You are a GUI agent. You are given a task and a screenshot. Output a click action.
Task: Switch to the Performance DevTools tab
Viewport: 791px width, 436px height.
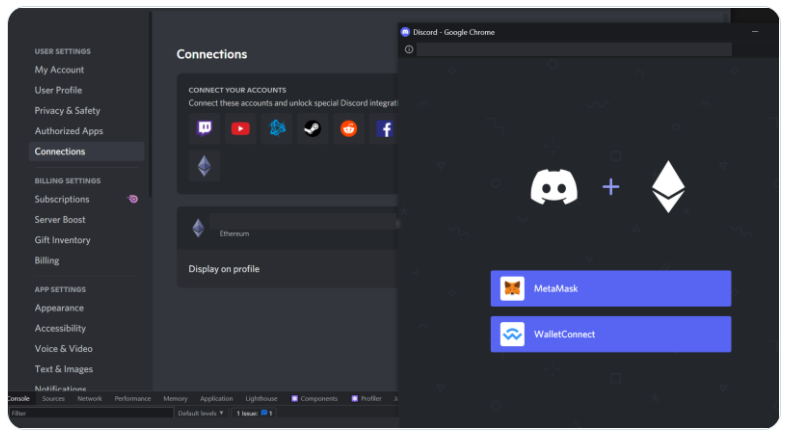click(132, 399)
